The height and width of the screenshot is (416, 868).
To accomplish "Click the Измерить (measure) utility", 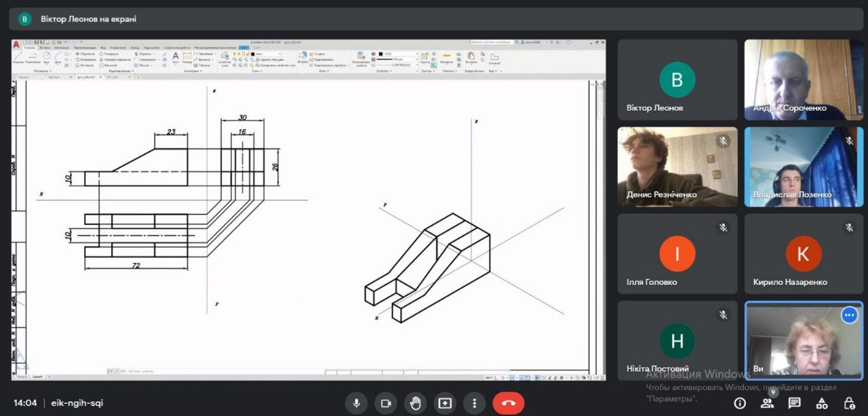I will click(446, 58).
